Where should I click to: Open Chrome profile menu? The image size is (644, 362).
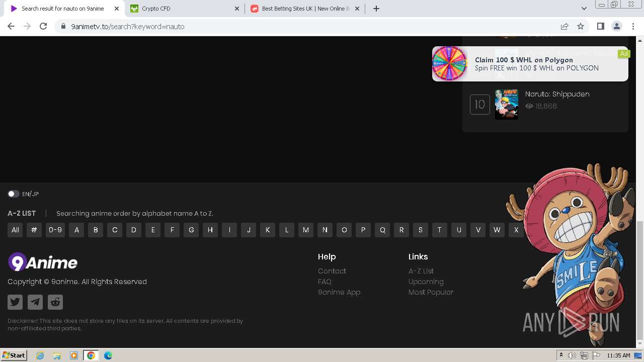point(616,26)
